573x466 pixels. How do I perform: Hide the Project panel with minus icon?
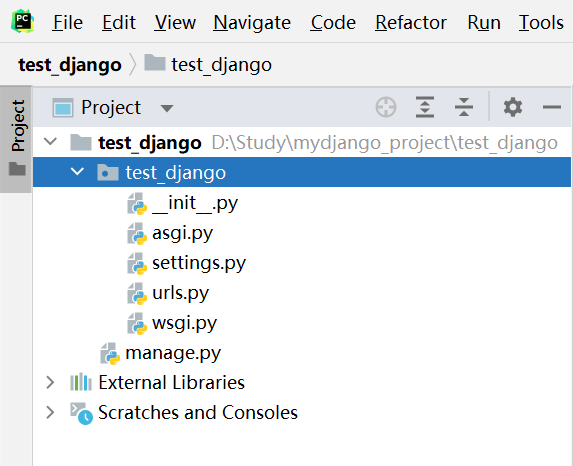coord(551,107)
